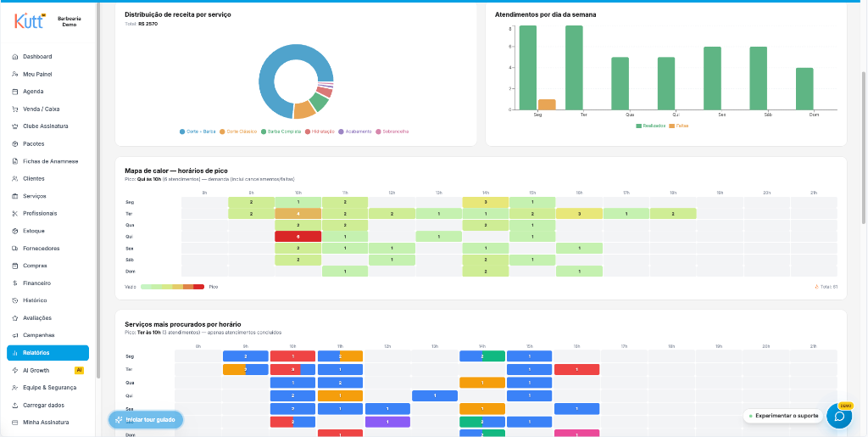Click the Campanhas megaphone icon
868x437 pixels.
15,336
